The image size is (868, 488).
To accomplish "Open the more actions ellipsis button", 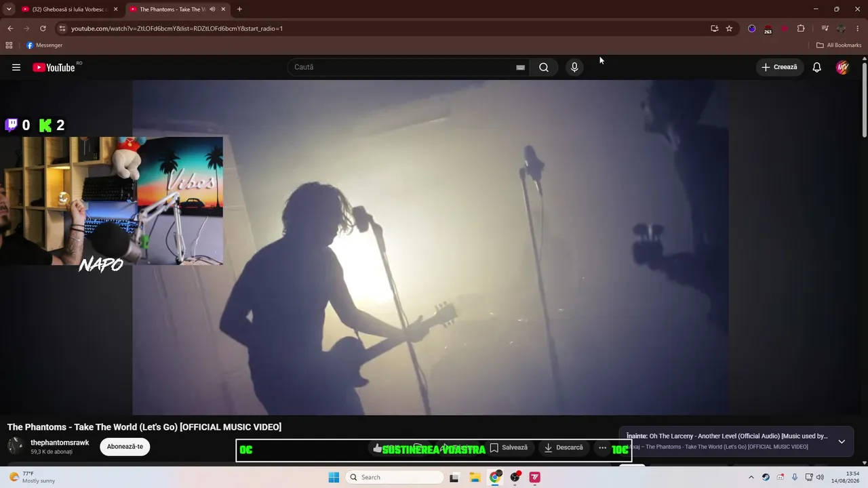I will (602, 447).
